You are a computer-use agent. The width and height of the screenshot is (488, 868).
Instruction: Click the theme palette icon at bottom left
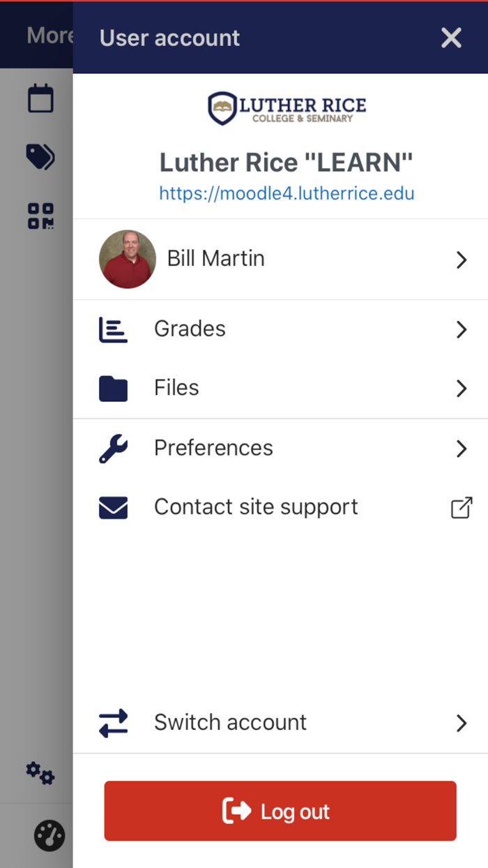coord(47,835)
